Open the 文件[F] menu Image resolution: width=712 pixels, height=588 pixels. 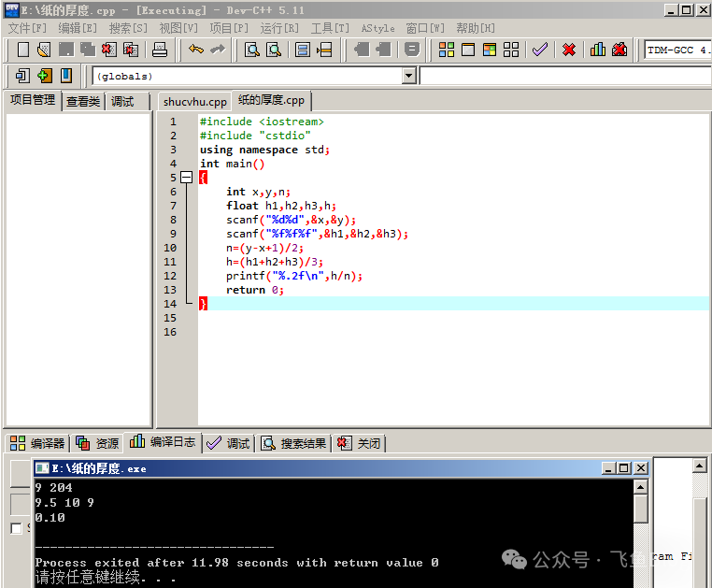(27, 28)
